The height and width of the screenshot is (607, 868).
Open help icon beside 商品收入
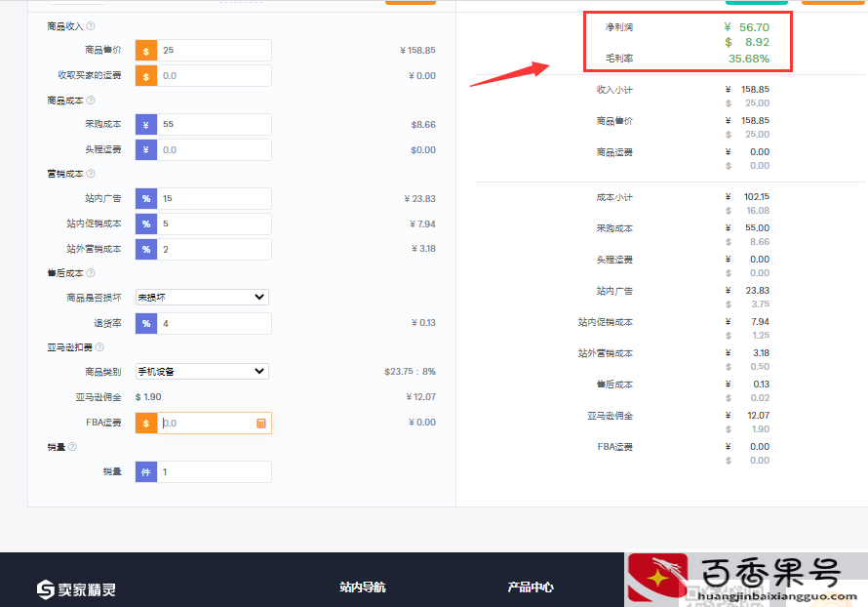[91, 26]
